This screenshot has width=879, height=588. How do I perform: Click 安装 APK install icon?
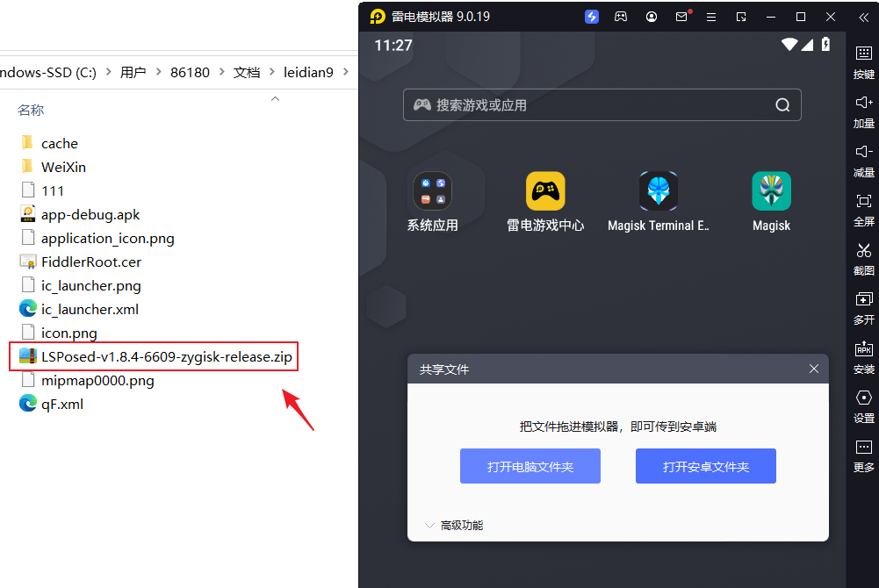[864, 358]
